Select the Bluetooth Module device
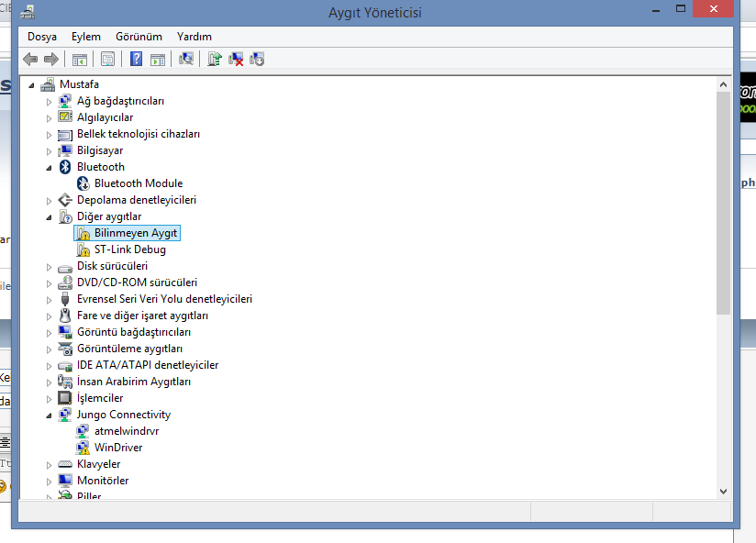The width and height of the screenshot is (756, 543). [139, 183]
